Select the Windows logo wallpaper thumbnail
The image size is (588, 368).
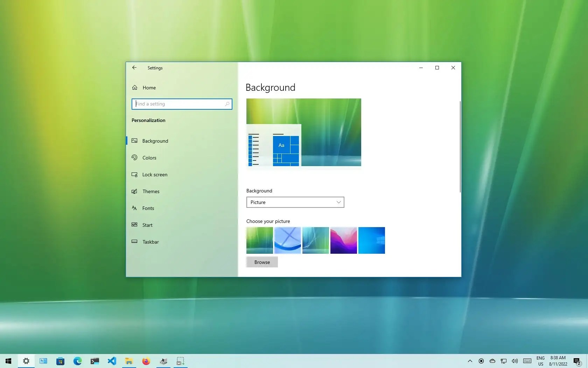tap(371, 240)
